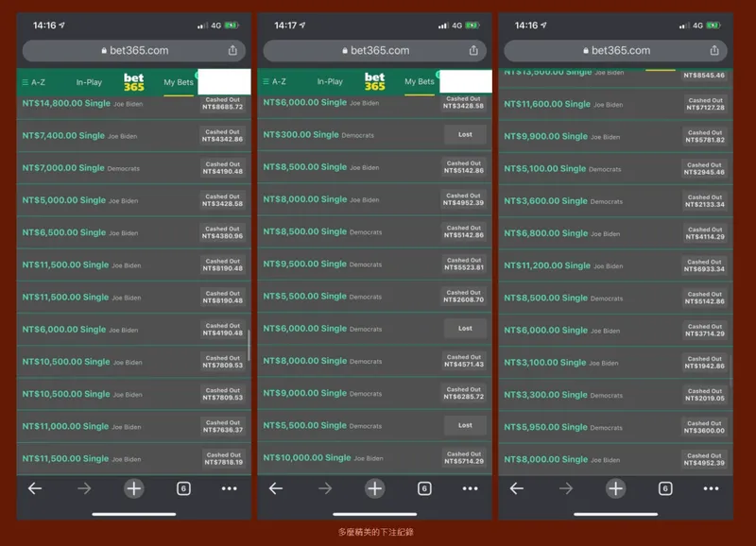
Task: Open the three-dots menu on the right phone
Action: point(711,488)
